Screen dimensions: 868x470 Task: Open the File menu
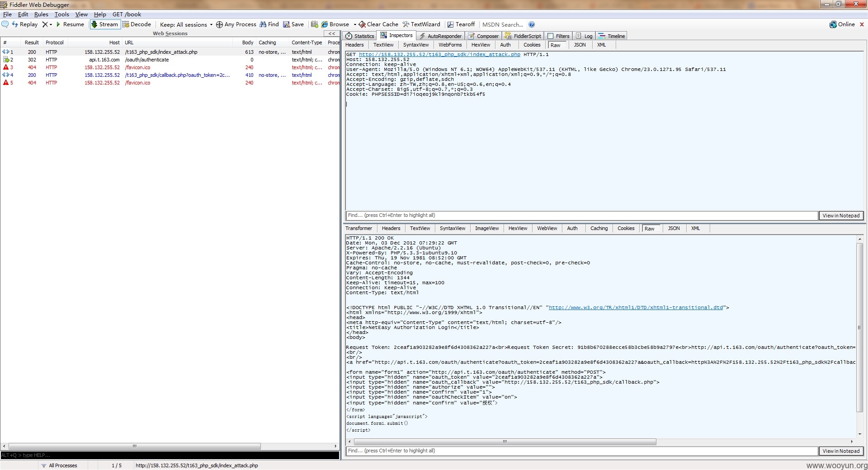pos(7,14)
